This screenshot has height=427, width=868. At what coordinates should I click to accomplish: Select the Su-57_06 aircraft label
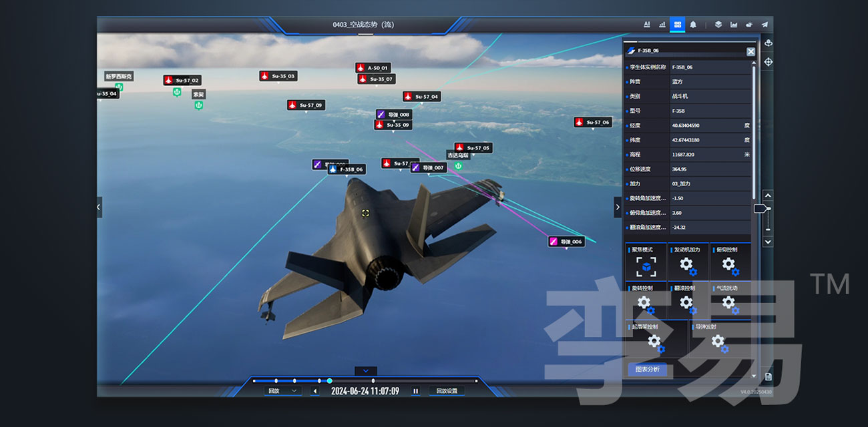[x=593, y=123]
